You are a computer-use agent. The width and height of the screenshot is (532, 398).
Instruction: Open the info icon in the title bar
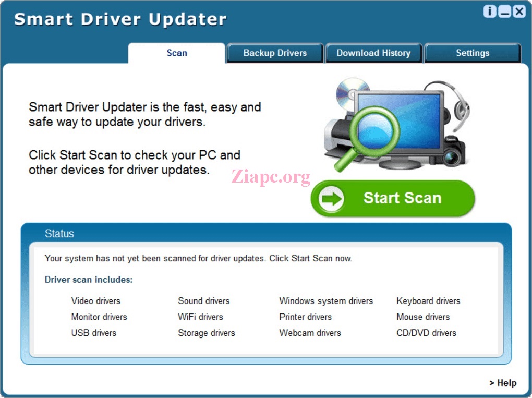tap(489, 11)
